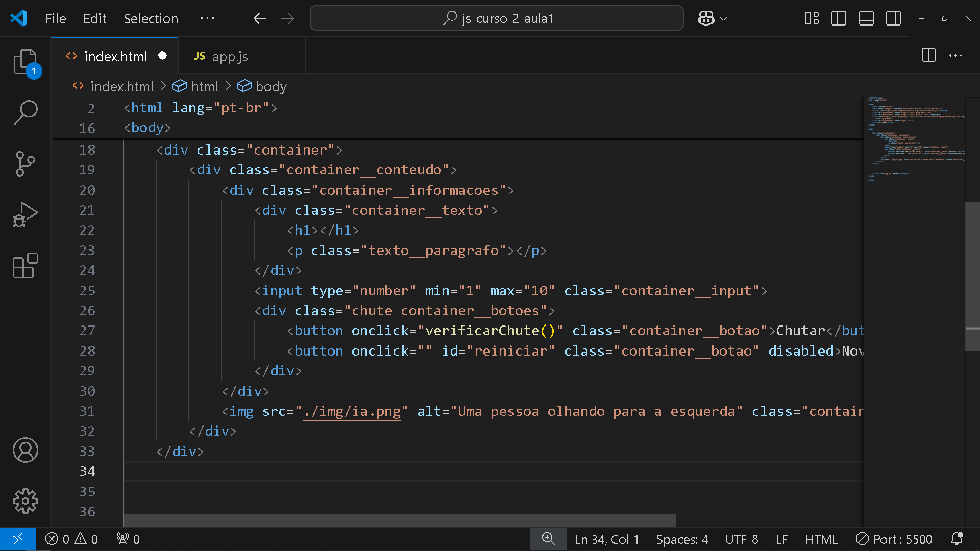Open the Extensions view
The width and height of the screenshot is (980, 551).
(25, 266)
